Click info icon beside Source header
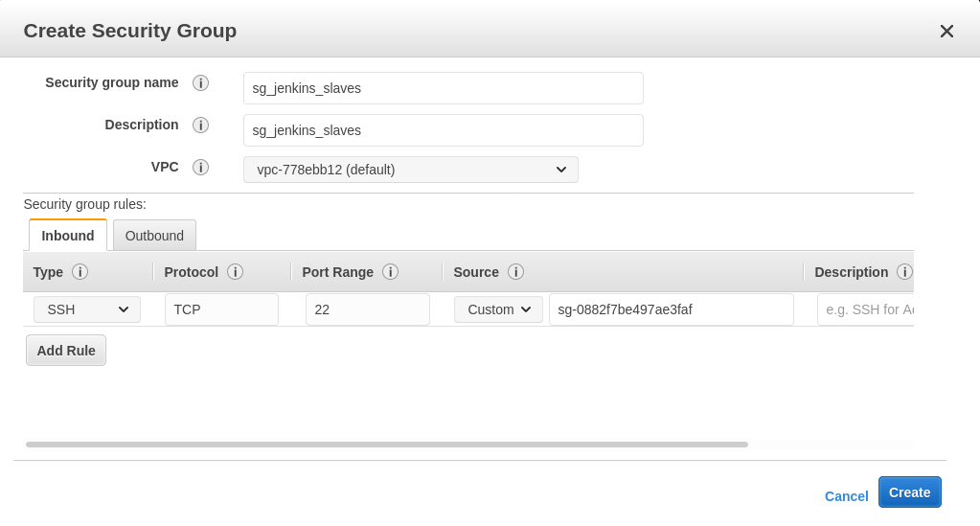Viewport: 980px width, 526px height. (515, 272)
